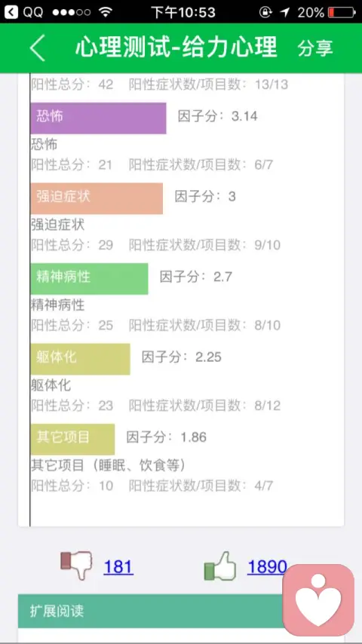Open the pink heart floating app icon
The height and width of the screenshot is (644, 362).
click(x=318, y=600)
